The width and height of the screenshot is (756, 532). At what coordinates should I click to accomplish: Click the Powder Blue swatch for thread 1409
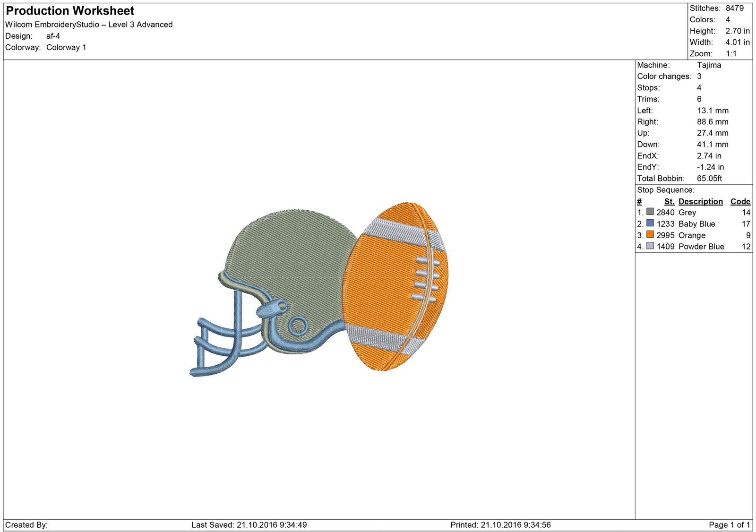tap(650, 246)
